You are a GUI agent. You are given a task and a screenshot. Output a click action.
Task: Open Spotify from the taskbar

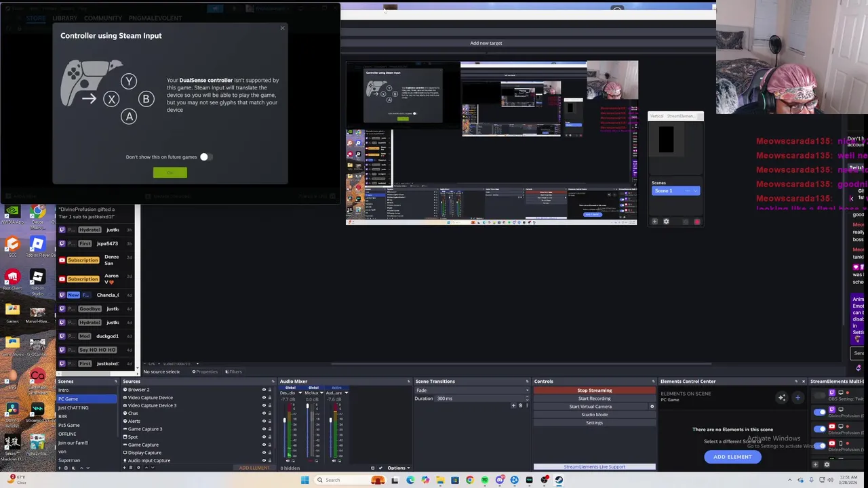[x=485, y=480]
